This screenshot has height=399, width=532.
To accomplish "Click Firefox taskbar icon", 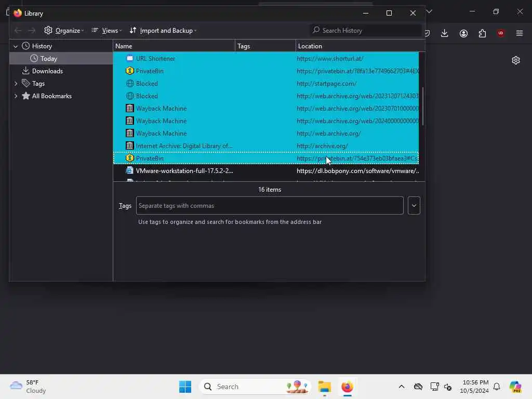I will click(x=347, y=387).
